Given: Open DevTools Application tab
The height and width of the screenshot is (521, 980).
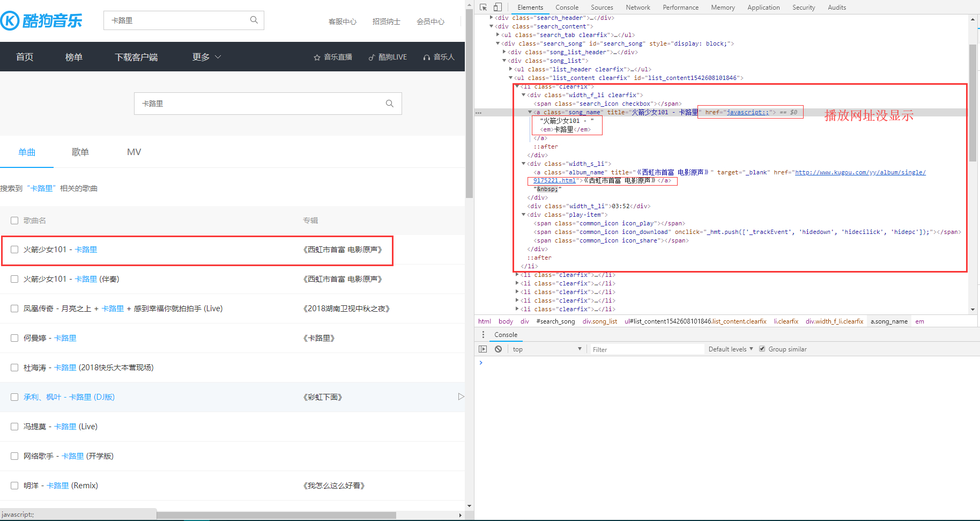Looking at the screenshot, I should click(x=763, y=8).
